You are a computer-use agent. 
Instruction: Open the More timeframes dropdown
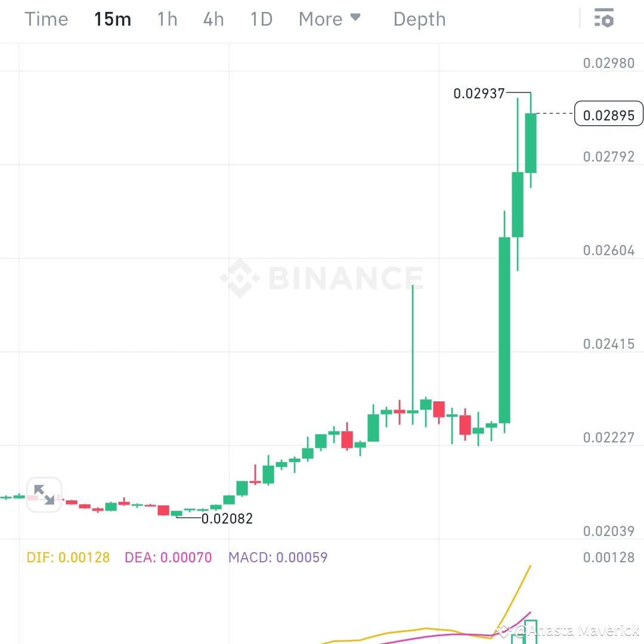319,18
